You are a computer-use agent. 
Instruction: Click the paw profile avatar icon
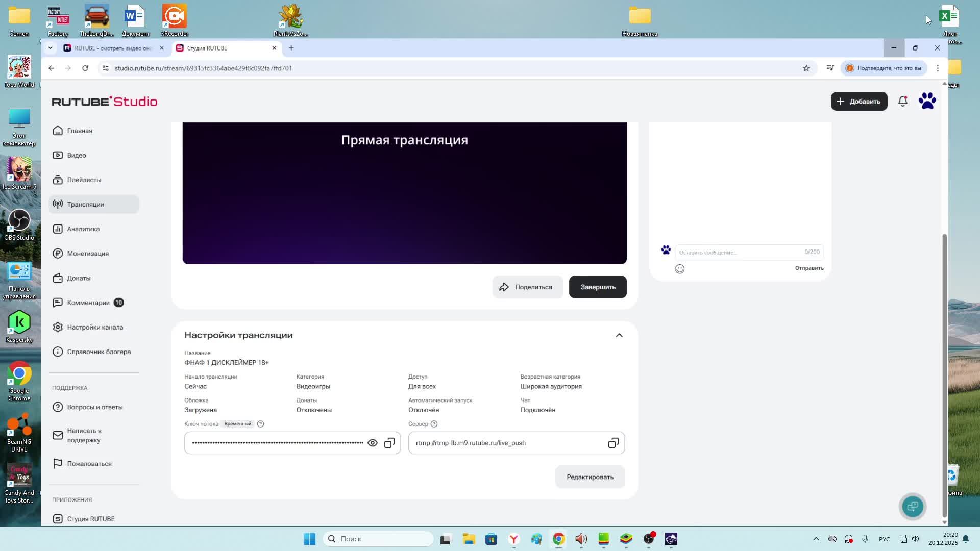point(927,101)
